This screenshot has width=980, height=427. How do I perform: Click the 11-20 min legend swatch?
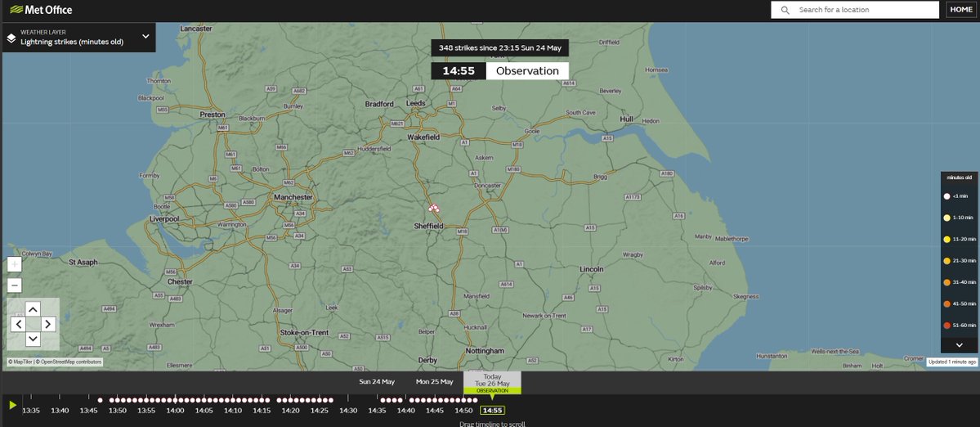pos(946,240)
